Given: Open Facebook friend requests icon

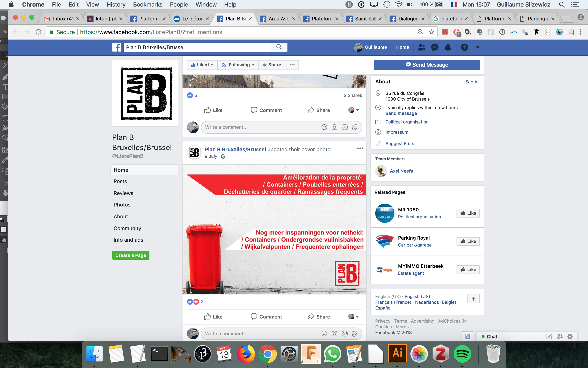Looking at the screenshot, I should (x=422, y=47).
